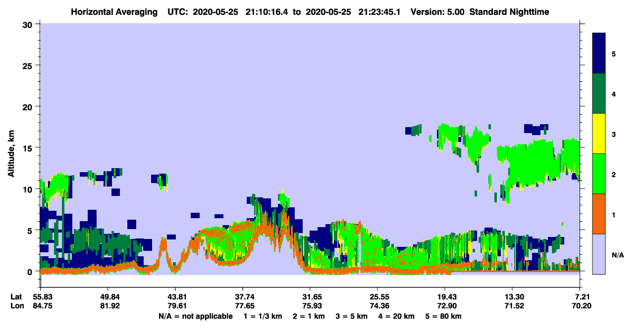Click the lavender N/A color segment
Image resolution: width=644 pixels, height=330 pixels.
[599, 254]
